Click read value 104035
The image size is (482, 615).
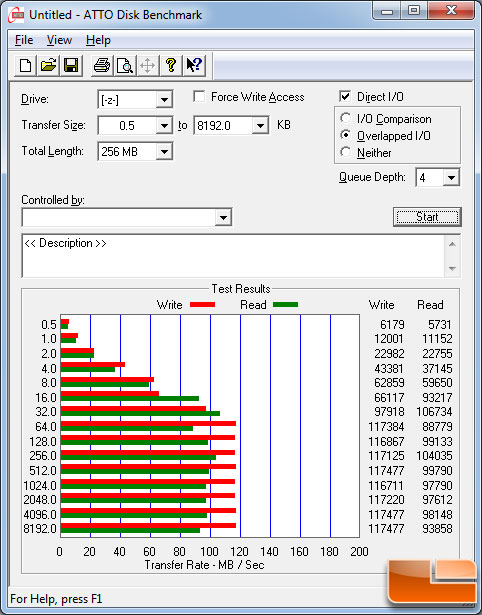(435, 456)
